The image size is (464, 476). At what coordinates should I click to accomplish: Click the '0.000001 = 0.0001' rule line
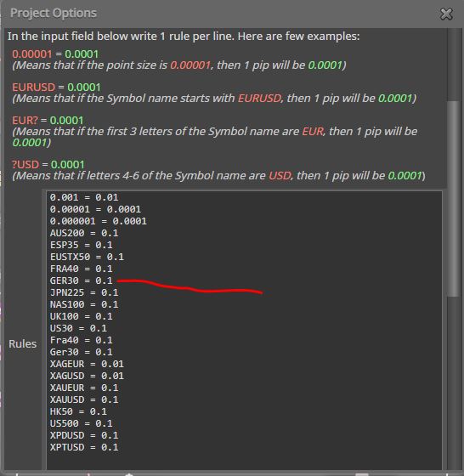coord(98,221)
